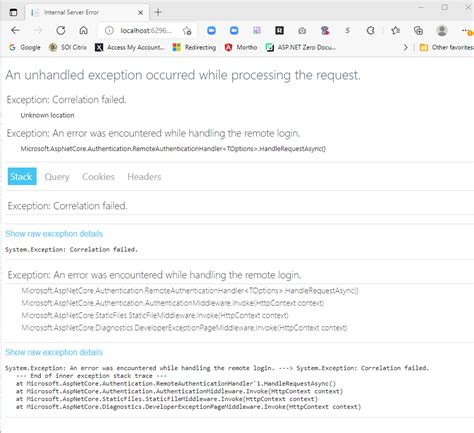Screen dimensions: 474x433
Task: Reload the page with refresh icon
Action: (61, 31)
